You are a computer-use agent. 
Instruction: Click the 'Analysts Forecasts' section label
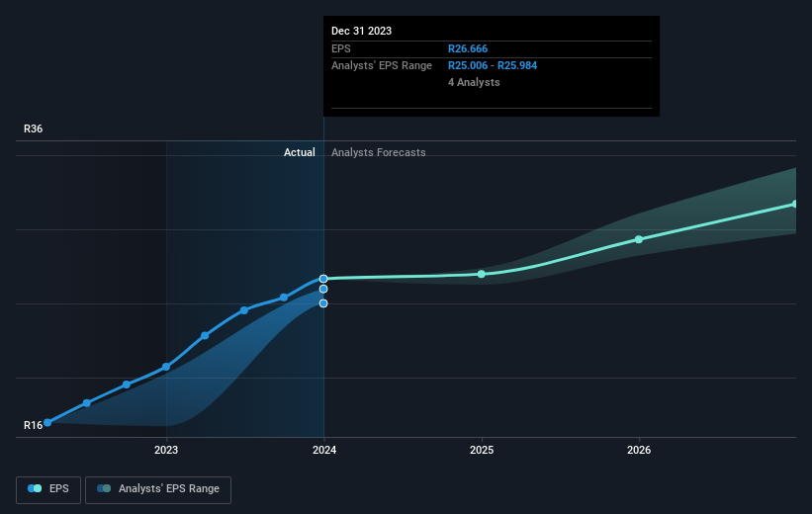(379, 152)
